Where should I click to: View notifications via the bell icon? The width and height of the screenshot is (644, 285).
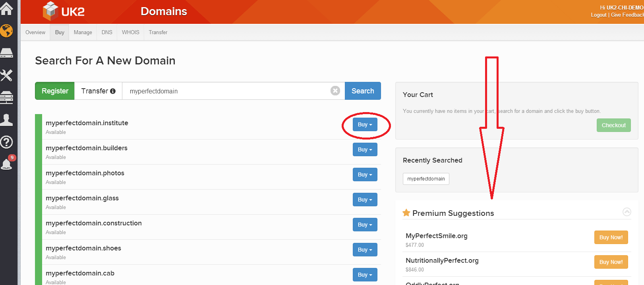[x=7, y=164]
